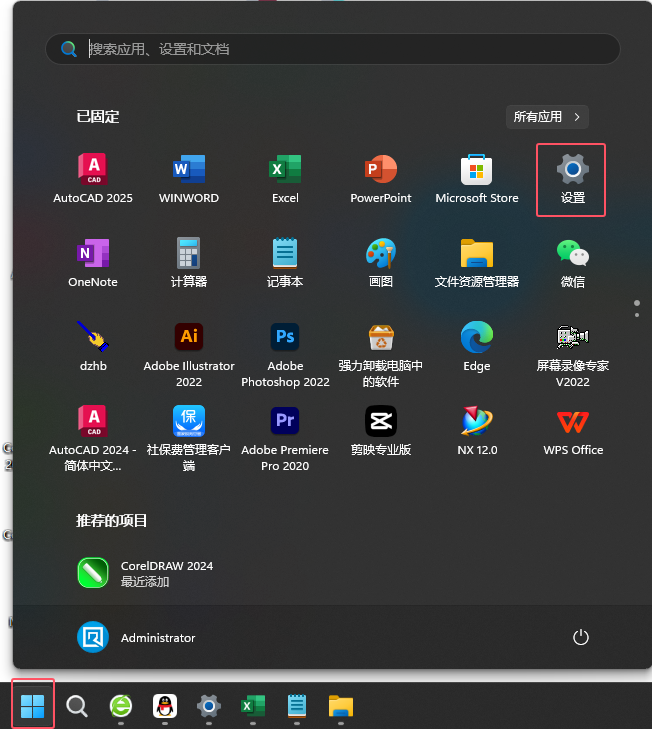Launch NX 12.0
This screenshot has height=729, width=652.
(x=477, y=431)
